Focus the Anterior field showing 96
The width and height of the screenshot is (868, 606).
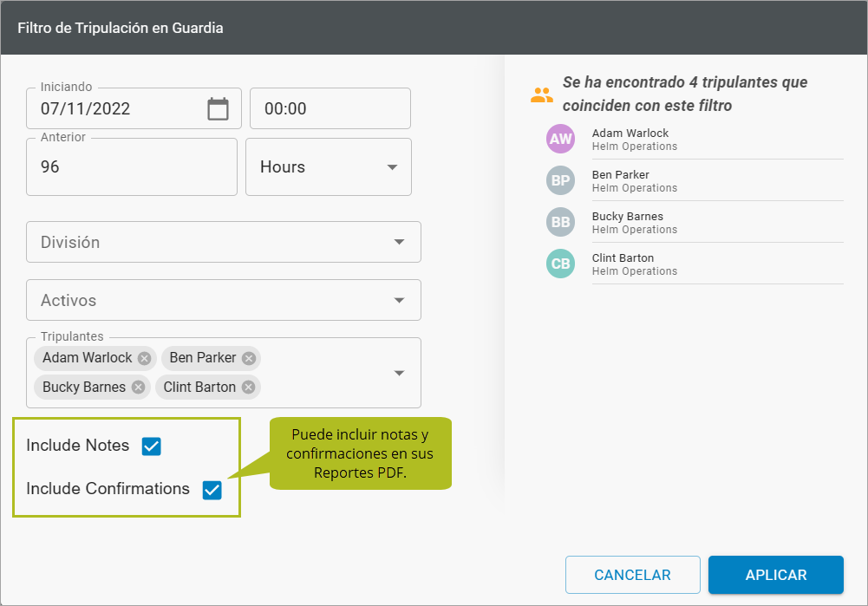[132, 167]
